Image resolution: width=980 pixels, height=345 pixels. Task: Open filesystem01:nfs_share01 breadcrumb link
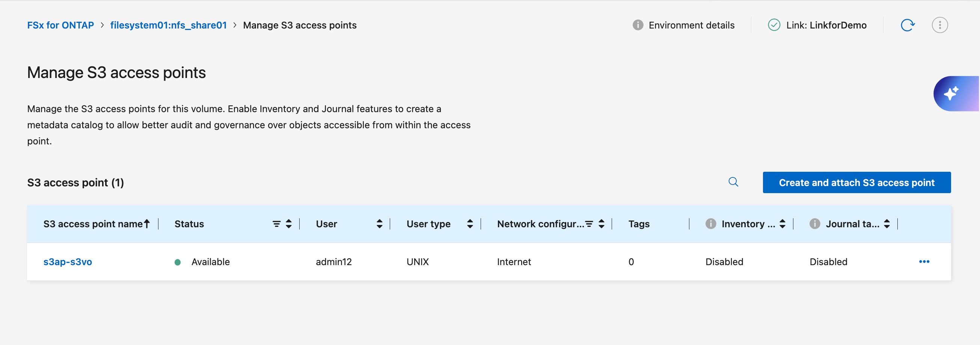(x=168, y=25)
